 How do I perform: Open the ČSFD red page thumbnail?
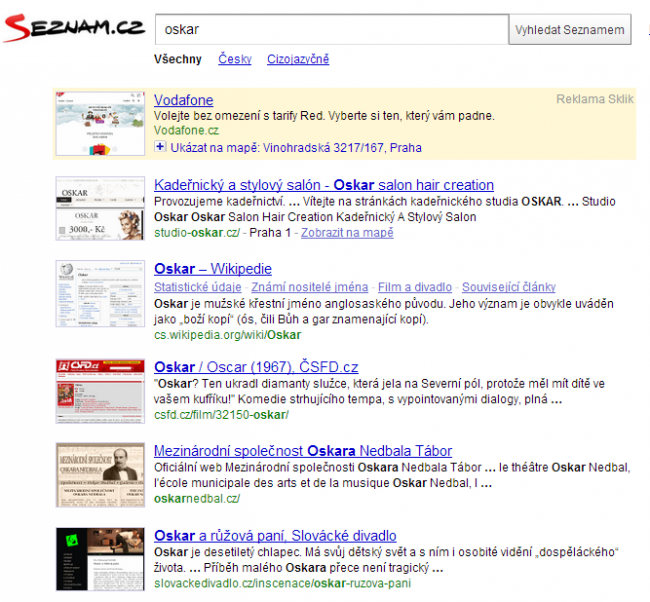click(100, 391)
